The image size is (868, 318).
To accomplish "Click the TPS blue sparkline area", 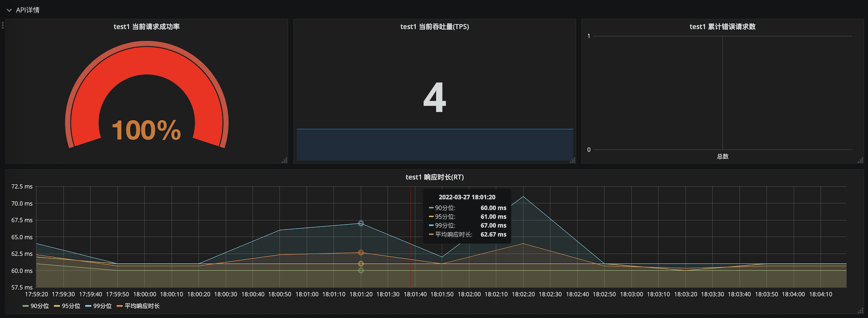I will point(434,145).
